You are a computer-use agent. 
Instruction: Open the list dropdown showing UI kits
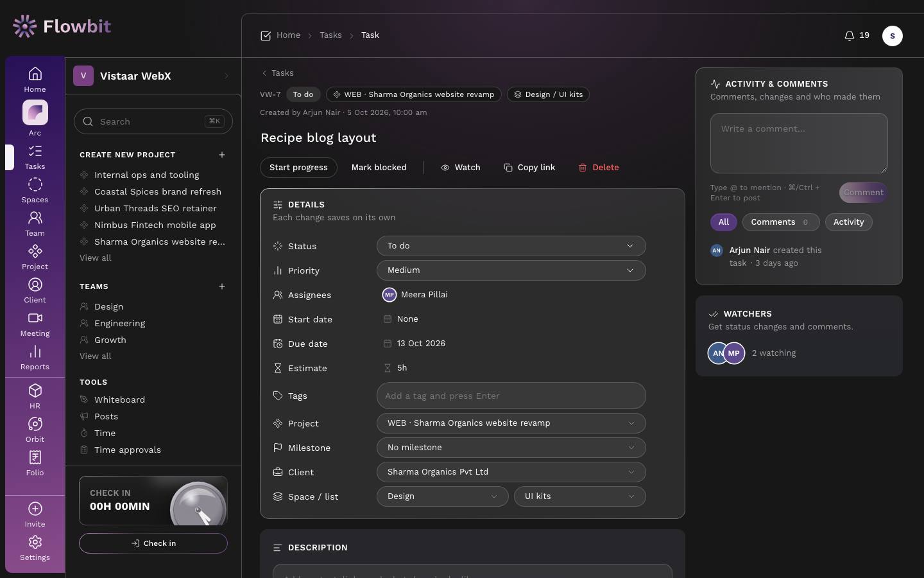580,496
